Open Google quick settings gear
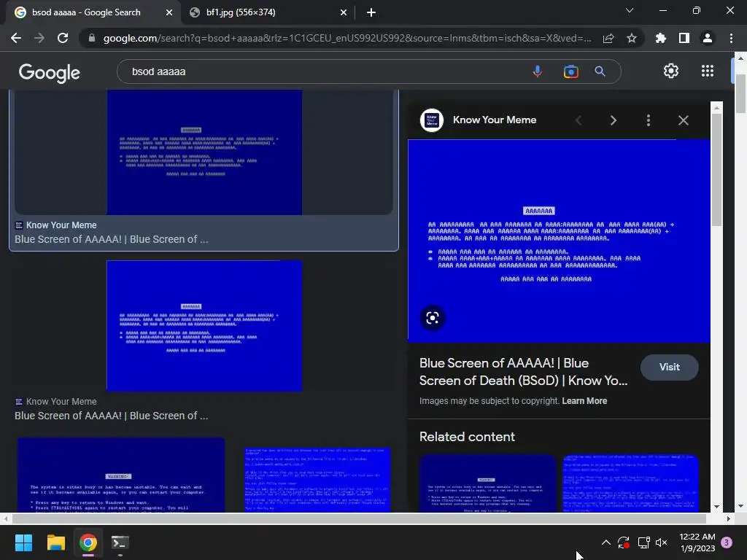This screenshot has height=560, width=747. click(671, 71)
